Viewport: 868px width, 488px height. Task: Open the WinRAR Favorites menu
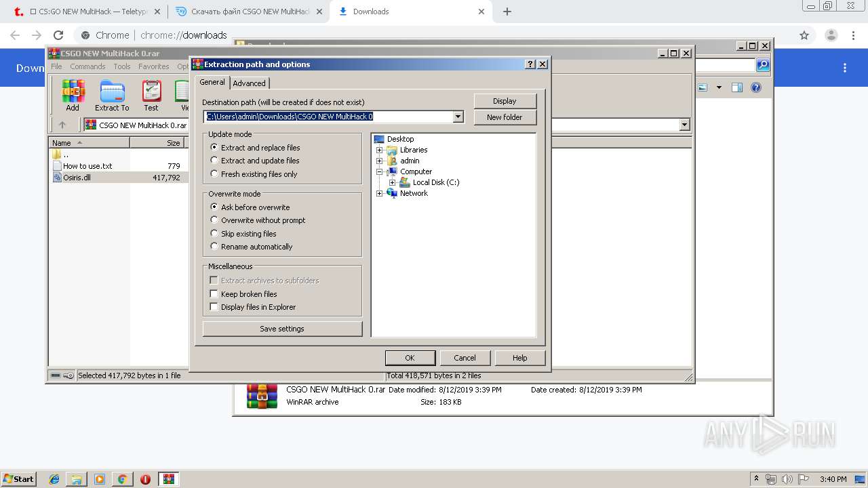click(x=154, y=66)
